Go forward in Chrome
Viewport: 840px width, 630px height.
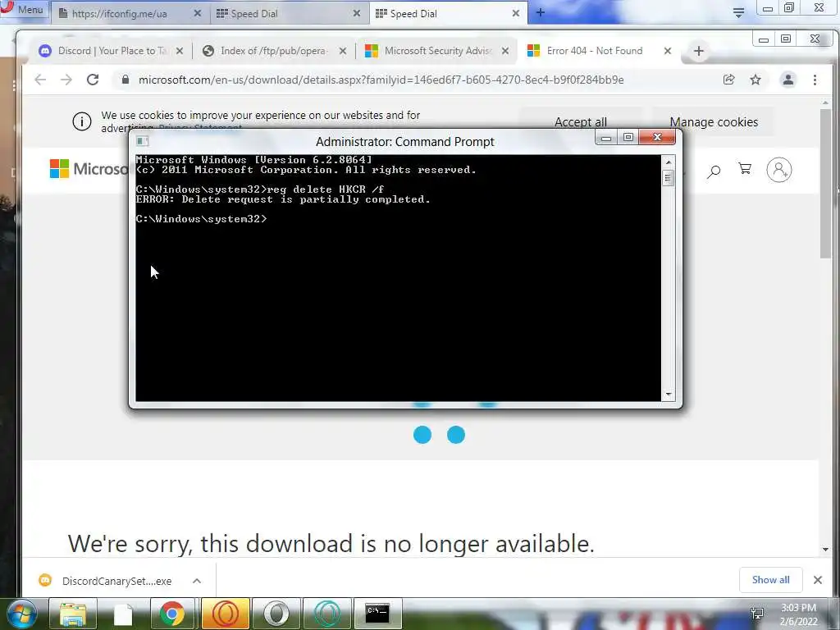(x=66, y=80)
